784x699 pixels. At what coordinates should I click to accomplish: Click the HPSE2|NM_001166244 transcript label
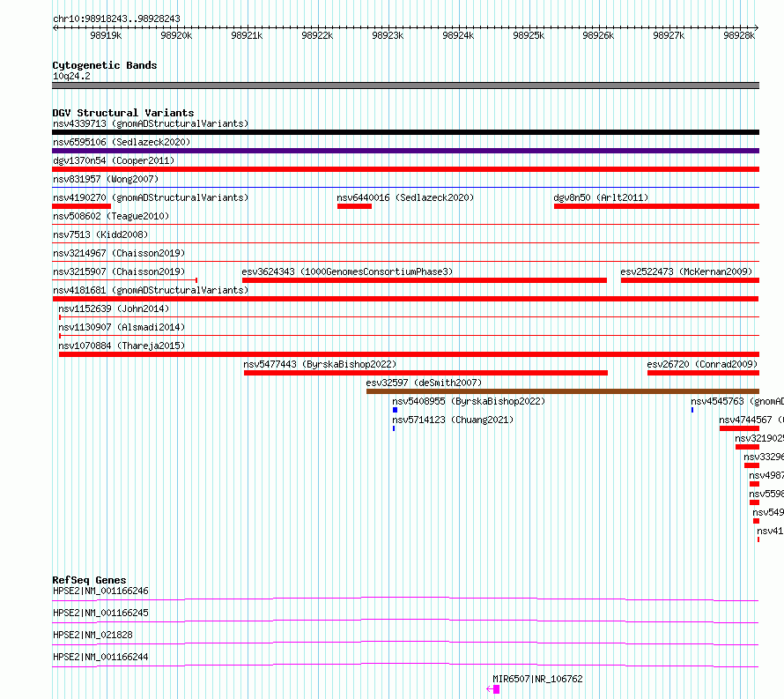click(100, 657)
